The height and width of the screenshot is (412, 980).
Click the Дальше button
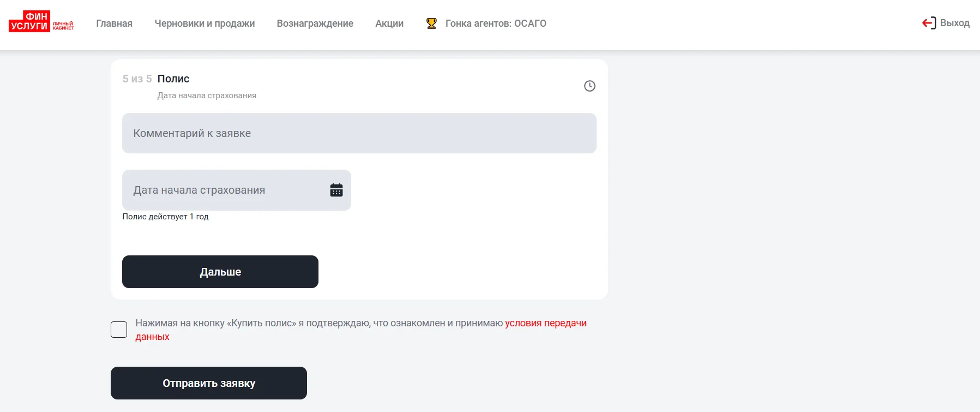220,272
